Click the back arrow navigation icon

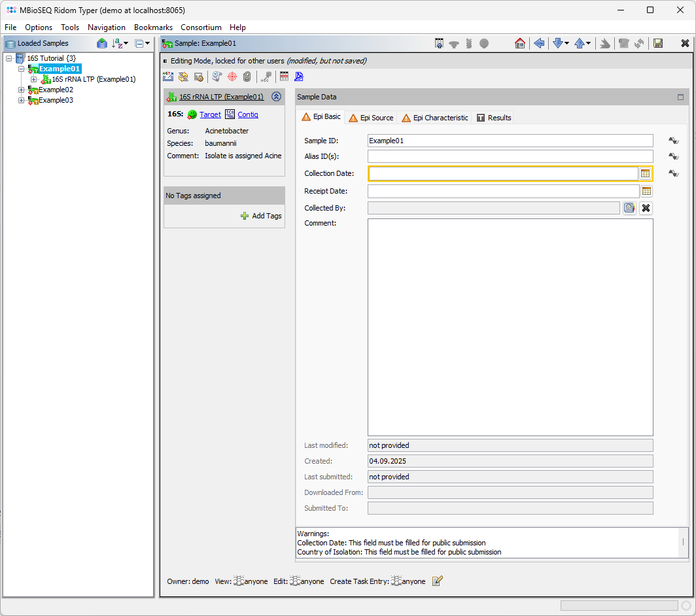click(x=539, y=43)
